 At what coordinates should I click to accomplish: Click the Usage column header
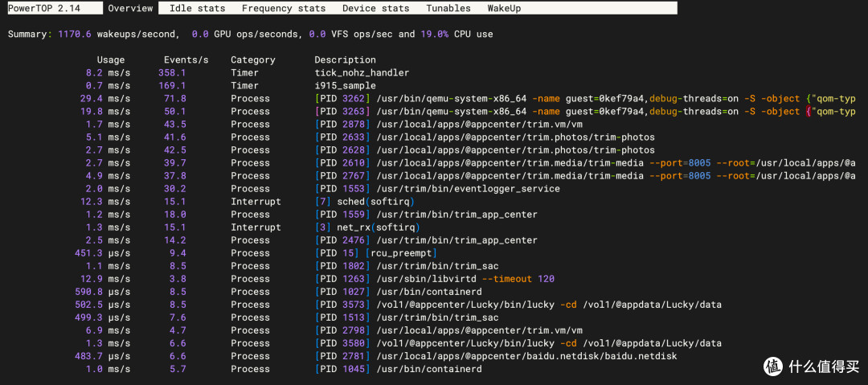point(111,59)
